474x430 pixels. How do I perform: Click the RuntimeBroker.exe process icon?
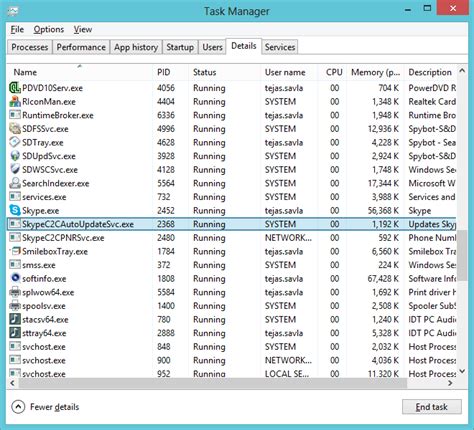point(15,115)
